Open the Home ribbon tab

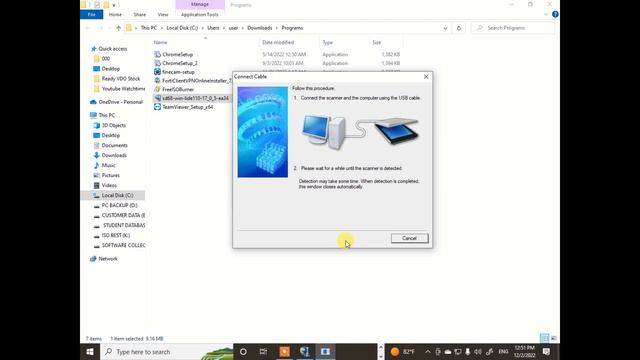click(x=115, y=15)
